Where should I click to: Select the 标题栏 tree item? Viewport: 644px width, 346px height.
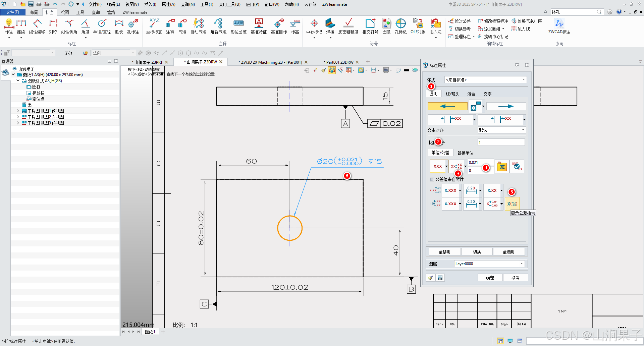(x=38, y=93)
